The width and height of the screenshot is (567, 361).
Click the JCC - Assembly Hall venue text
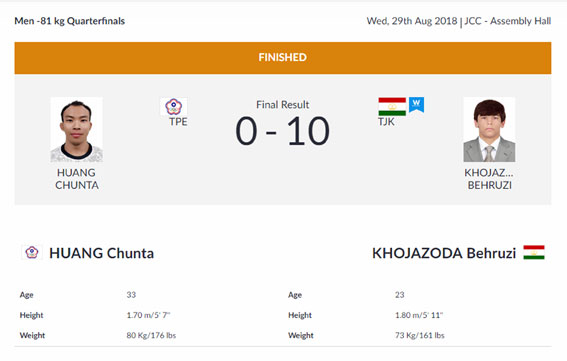point(508,21)
